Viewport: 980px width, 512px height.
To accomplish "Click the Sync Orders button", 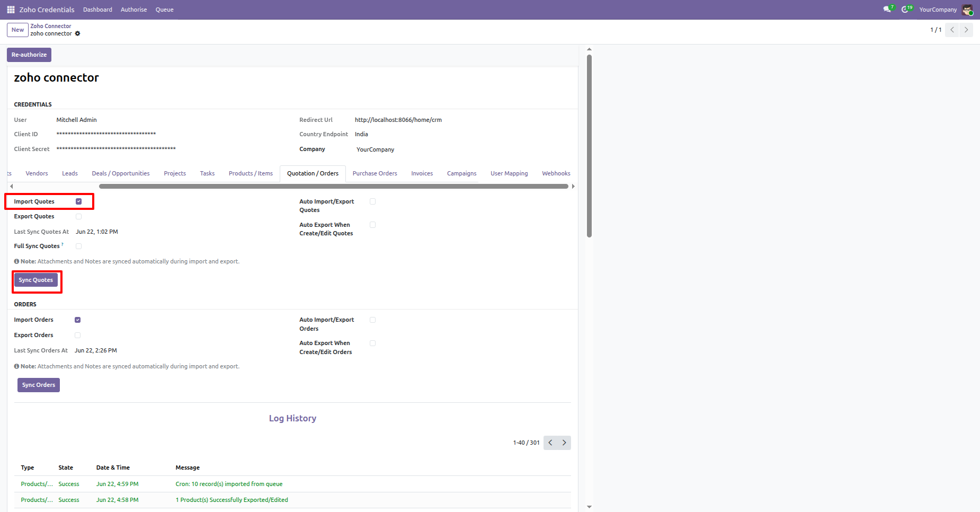I will pos(39,385).
